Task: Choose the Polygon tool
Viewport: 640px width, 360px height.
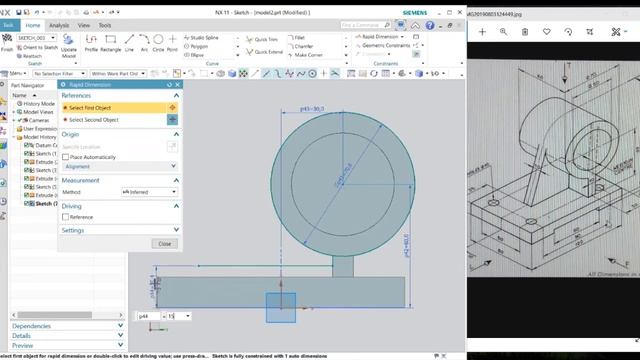Action: pyautogui.click(x=196, y=46)
